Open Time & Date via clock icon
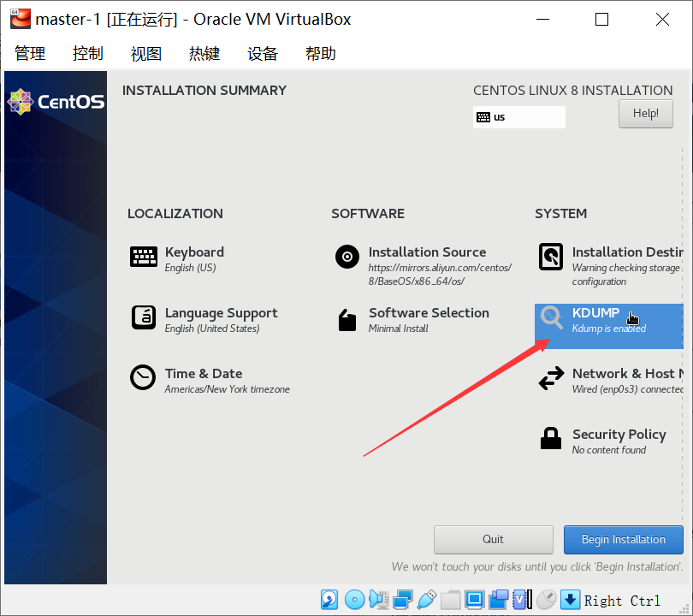 coord(143,377)
